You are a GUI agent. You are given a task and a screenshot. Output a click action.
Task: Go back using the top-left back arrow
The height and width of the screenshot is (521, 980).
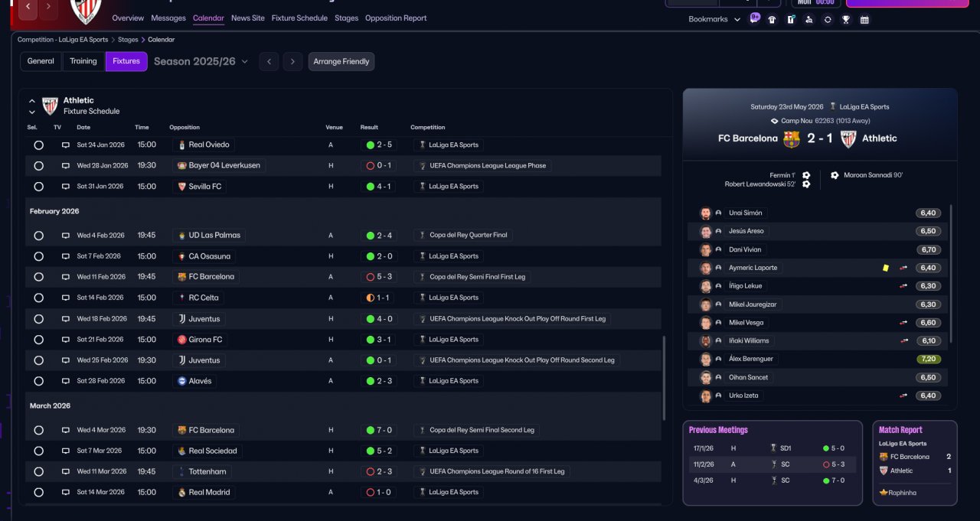pos(28,8)
